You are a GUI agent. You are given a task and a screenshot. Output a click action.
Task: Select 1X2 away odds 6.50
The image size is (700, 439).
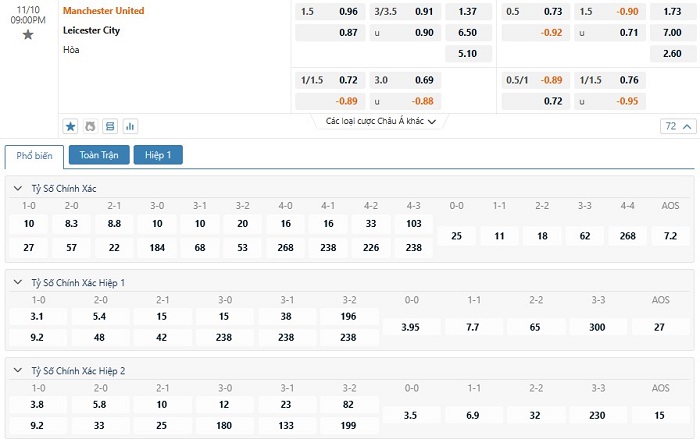pos(468,33)
